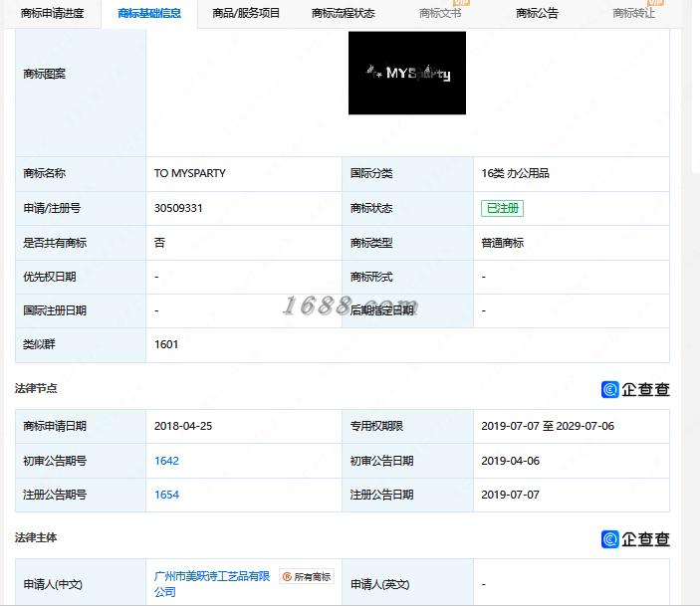The image size is (700, 606).
Task: Open the 商标申请进度 tab
Action: 52,13
